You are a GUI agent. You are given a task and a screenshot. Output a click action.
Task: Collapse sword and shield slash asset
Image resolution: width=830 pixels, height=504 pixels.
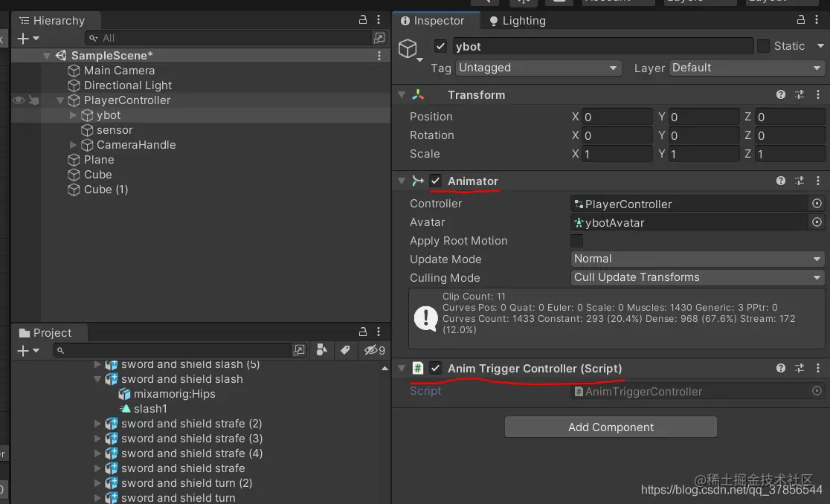coord(97,378)
